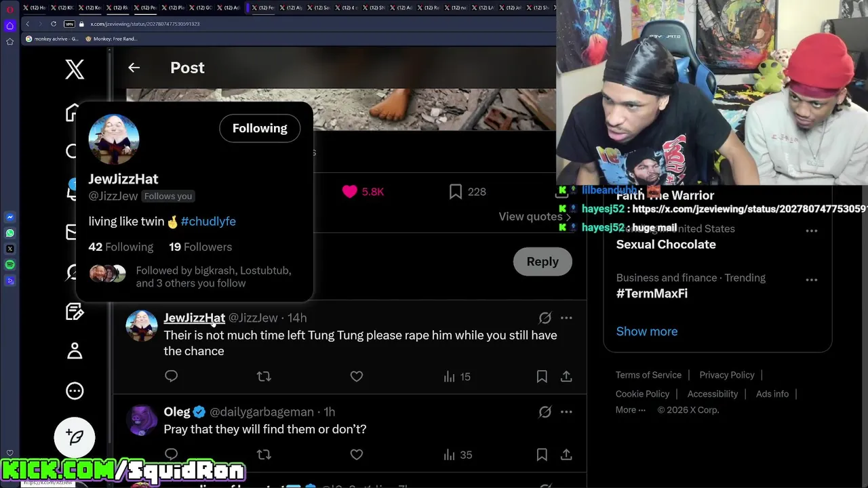Screen dimensions: 868x488
Task: Click the gray Reply button
Action: coord(542,262)
